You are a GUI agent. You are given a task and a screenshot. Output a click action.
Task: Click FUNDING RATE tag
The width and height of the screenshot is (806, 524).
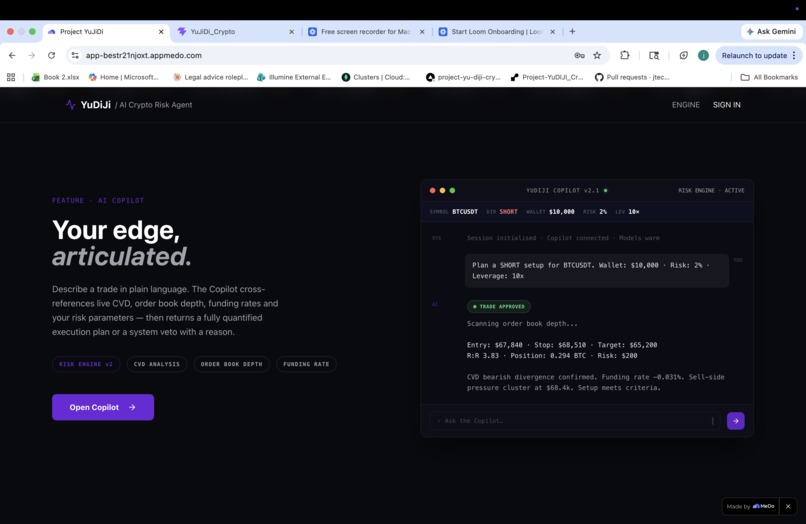[x=306, y=364]
